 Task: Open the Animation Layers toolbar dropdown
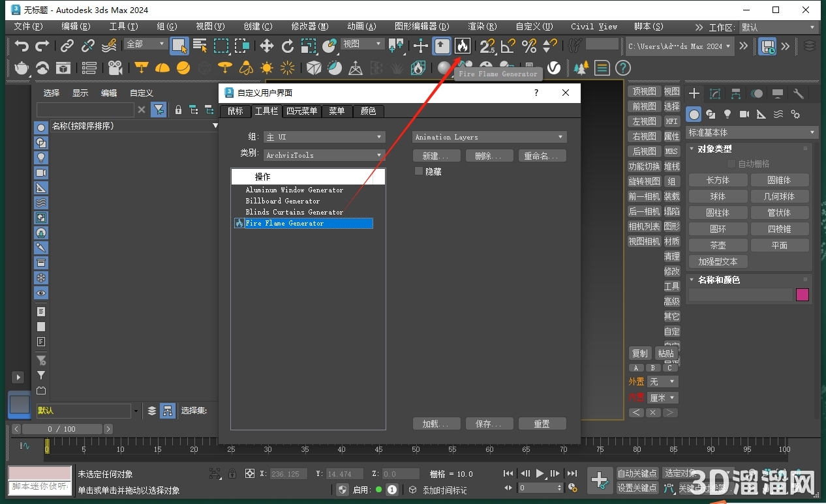(489, 137)
